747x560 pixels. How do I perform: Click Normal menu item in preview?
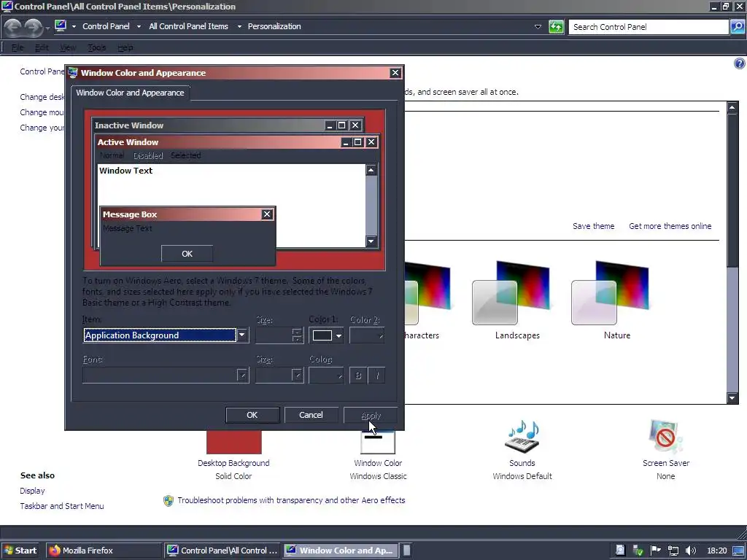(x=112, y=156)
